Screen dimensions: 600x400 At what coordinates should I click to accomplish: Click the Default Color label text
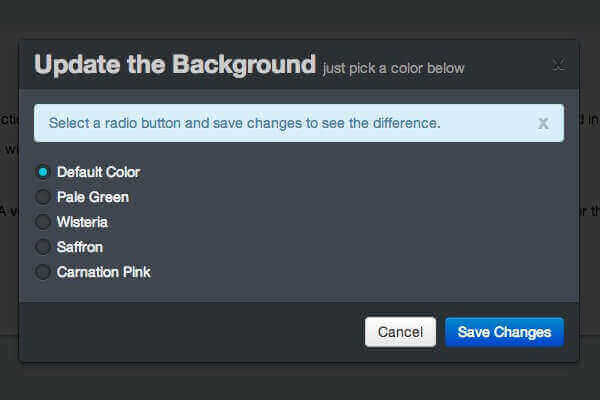(98, 172)
